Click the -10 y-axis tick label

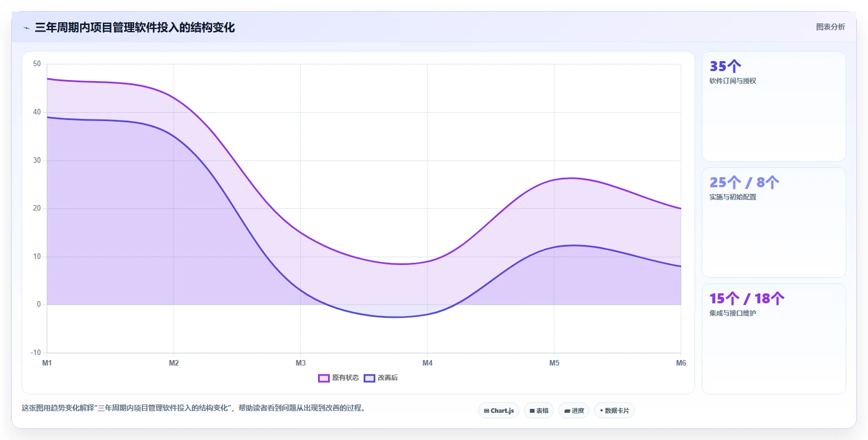click(x=36, y=353)
